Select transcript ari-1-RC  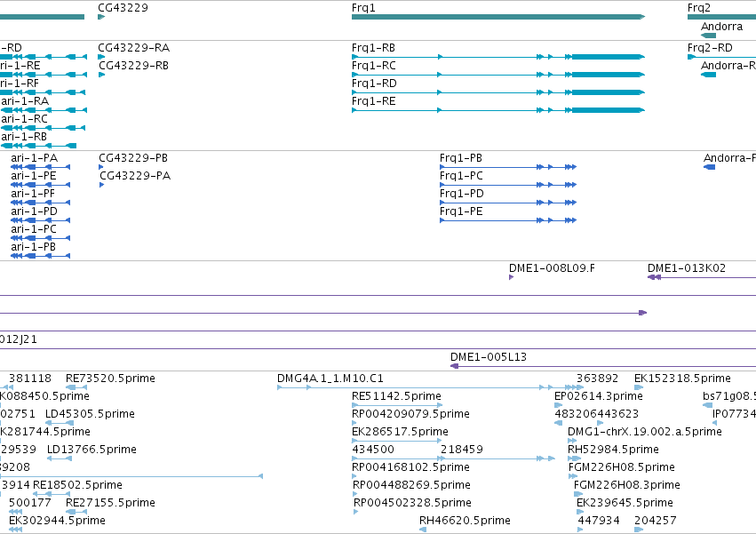pyautogui.click(x=24, y=119)
